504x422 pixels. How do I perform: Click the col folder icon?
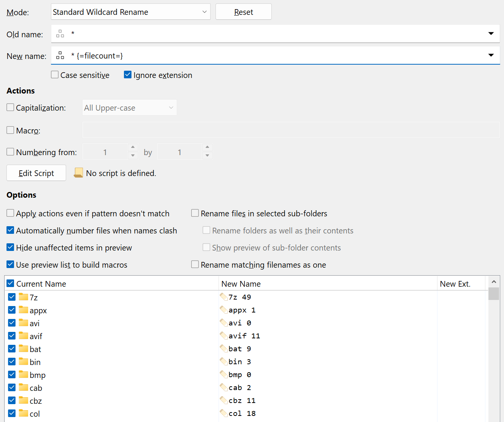pos(24,413)
